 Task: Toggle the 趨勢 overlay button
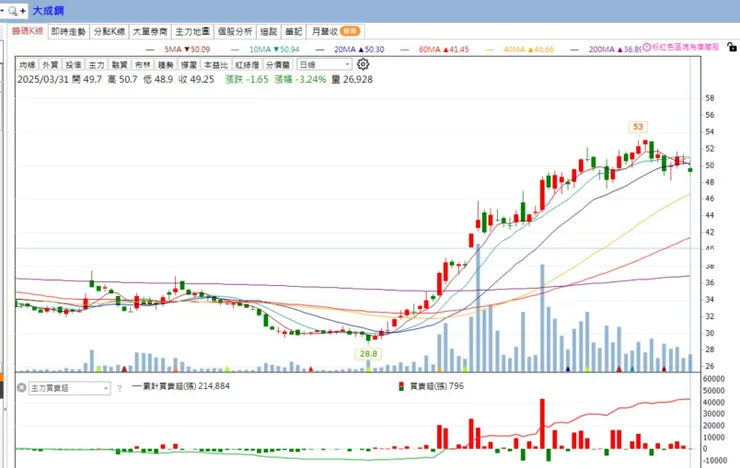166,65
